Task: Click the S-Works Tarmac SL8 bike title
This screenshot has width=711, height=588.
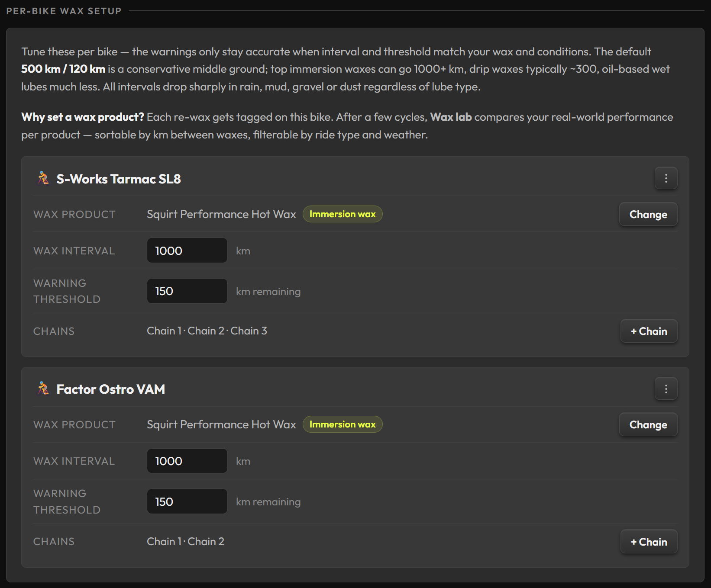Action: [119, 179]
